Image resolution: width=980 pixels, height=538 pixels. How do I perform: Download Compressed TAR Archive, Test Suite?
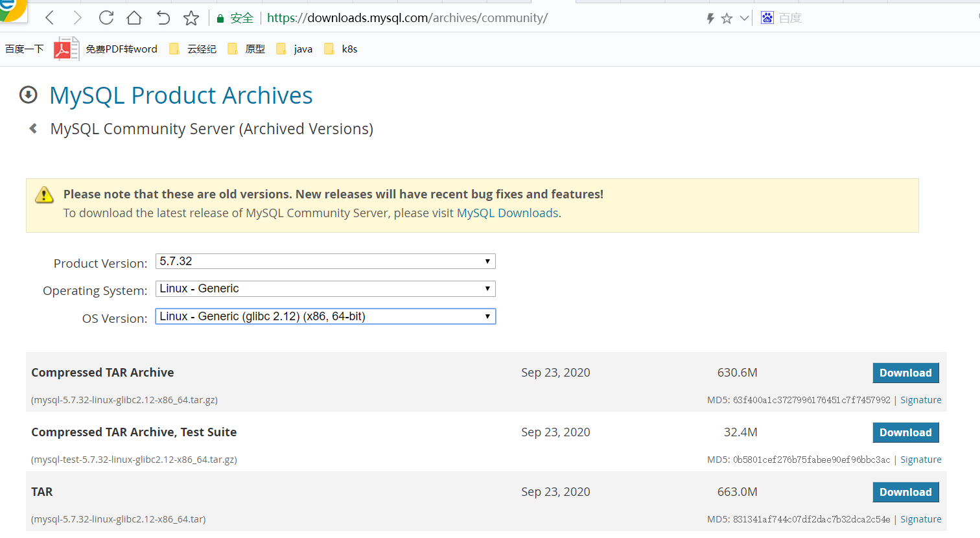(905, 432)
